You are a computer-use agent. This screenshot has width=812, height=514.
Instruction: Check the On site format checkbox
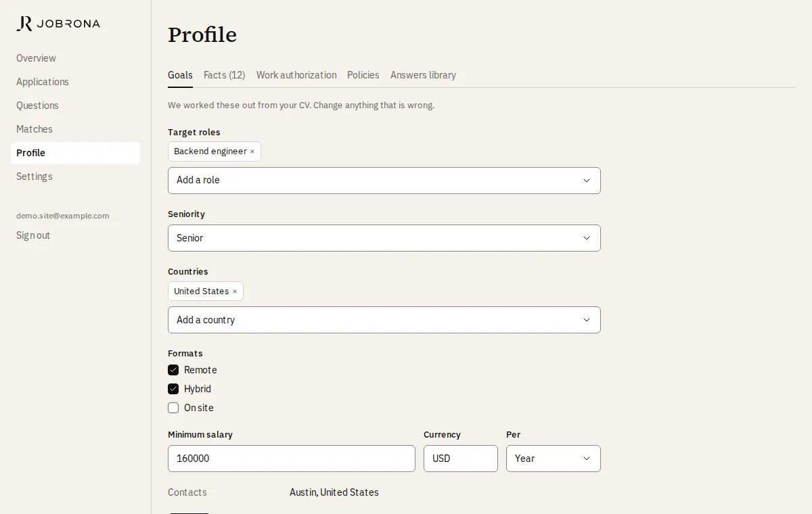point(173,408)
